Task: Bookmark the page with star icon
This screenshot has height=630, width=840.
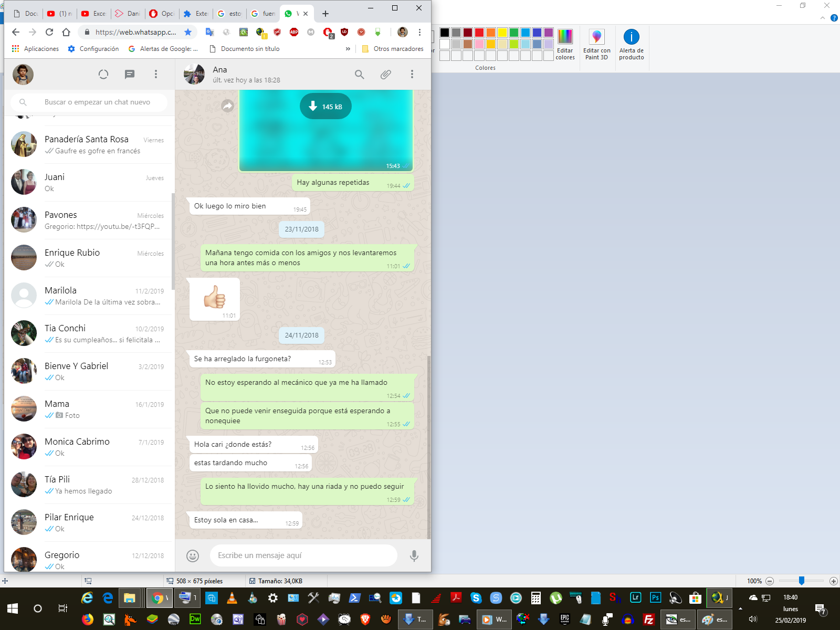Action: pos(188,32)
